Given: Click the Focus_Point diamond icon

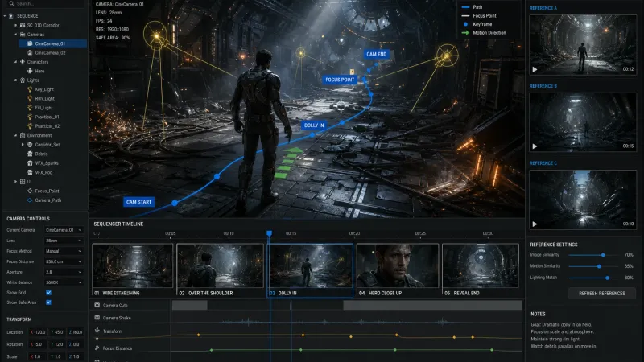Looking at the screenshot, I should click(x=30, y=191).
